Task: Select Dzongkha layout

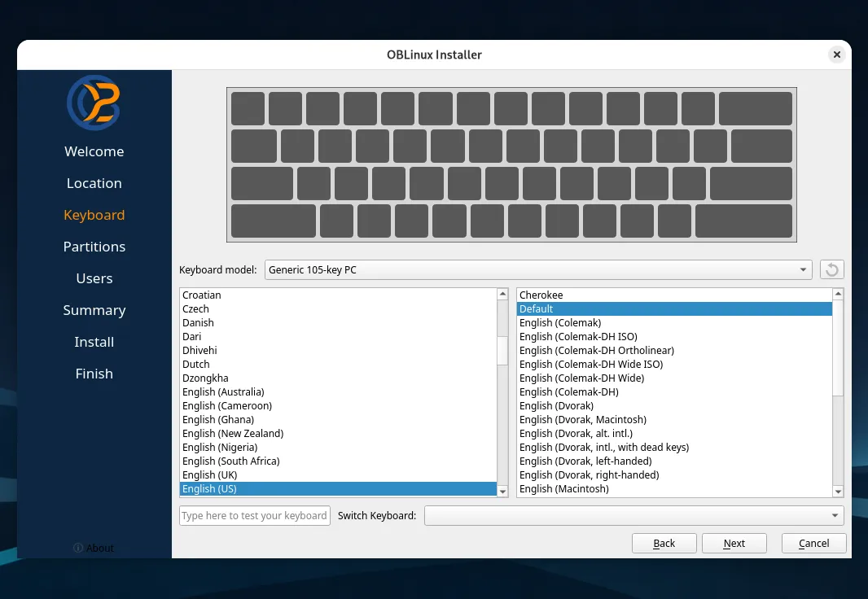Action: [x=338, y=378]
